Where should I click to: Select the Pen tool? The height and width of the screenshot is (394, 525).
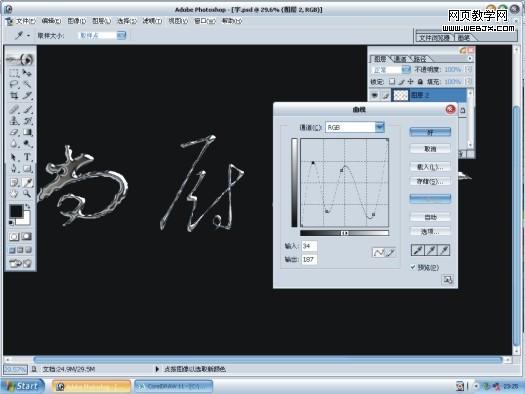14,168
